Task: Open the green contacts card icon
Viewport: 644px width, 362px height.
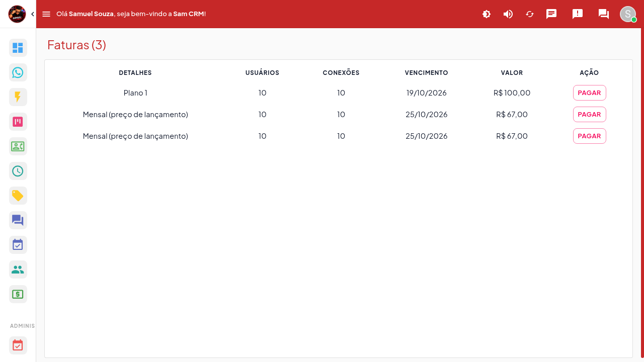Action: click(18, 146)
